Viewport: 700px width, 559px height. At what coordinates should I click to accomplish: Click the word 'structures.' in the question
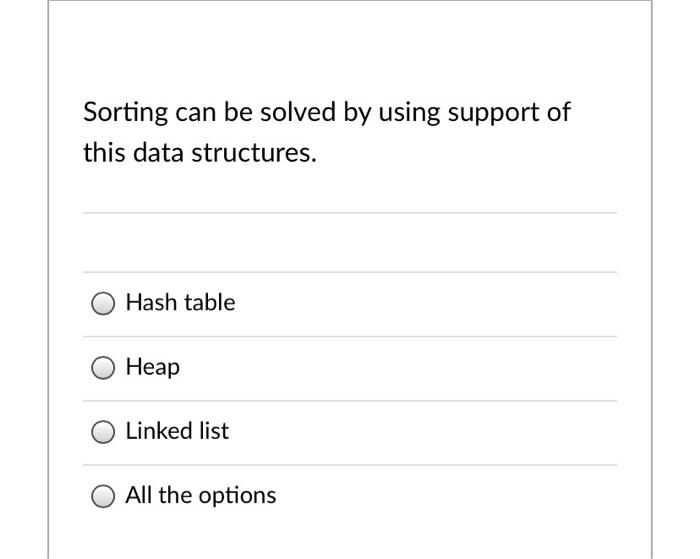click(254, 153)
